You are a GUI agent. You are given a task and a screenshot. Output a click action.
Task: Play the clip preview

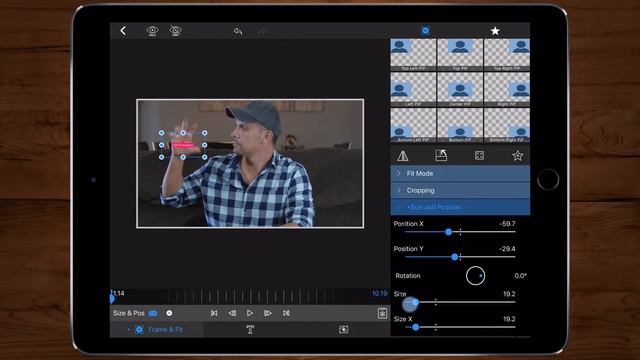[250, 313]
